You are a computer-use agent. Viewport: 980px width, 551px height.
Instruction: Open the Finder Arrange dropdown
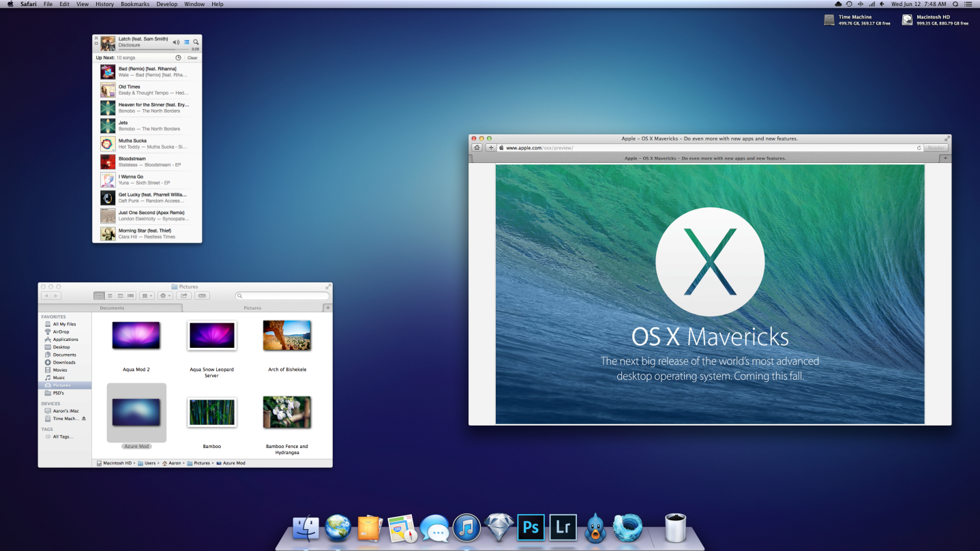(x=147, y=296)
